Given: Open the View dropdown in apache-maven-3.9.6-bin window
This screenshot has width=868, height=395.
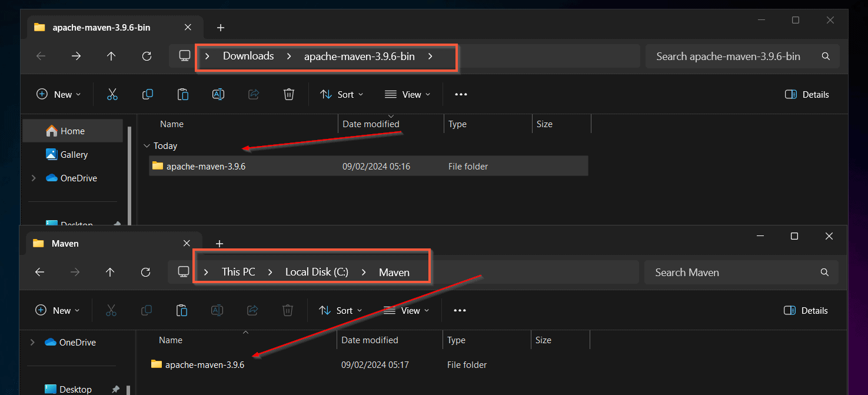Looking at the screenshot, I should pyautogui.click(x=407, y=94).
